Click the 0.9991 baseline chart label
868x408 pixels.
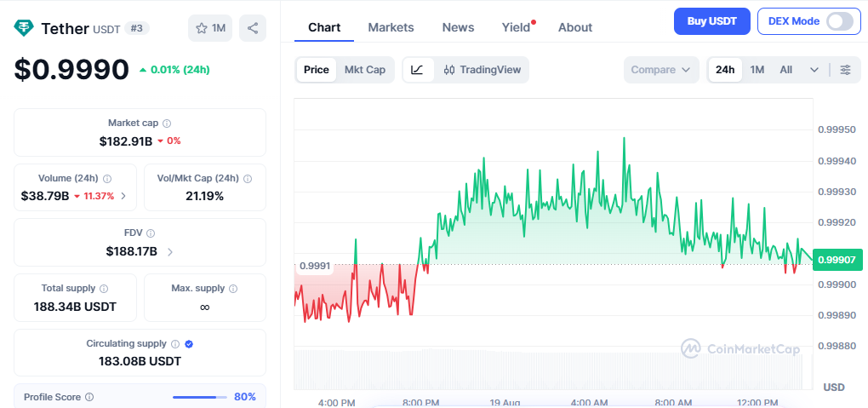315,266
